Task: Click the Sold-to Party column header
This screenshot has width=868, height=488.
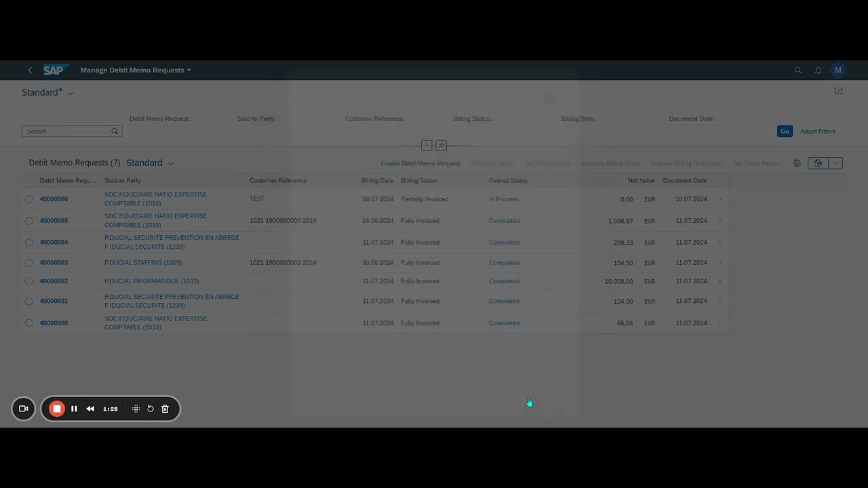Action: (123, 181)
